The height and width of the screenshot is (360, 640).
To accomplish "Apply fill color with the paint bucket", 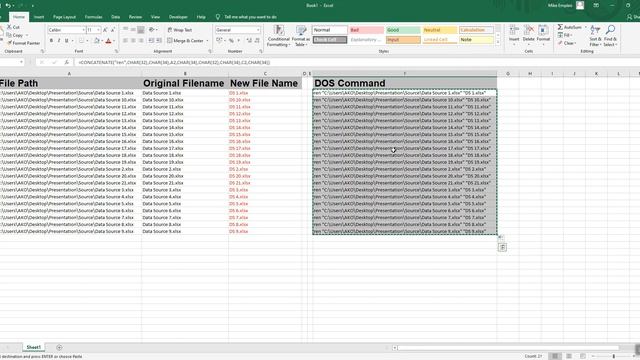I will point(96,41).
